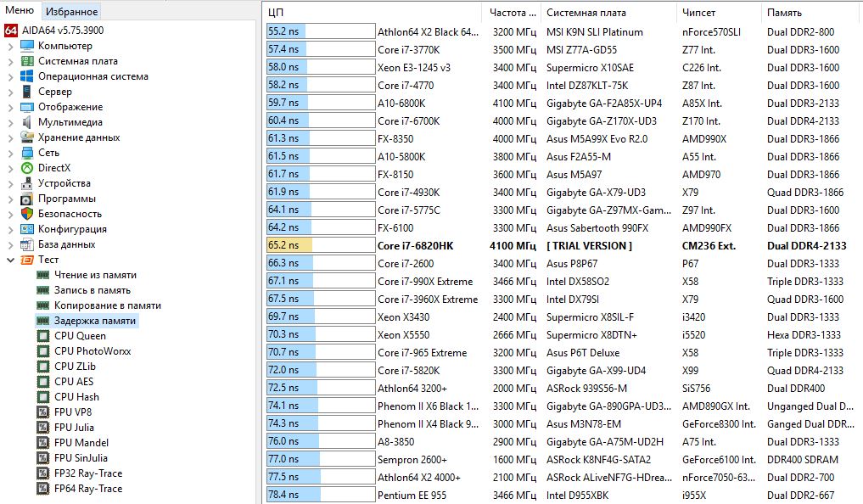
Task: Click the 78.4 ns result bar
Action: point(321,495)
